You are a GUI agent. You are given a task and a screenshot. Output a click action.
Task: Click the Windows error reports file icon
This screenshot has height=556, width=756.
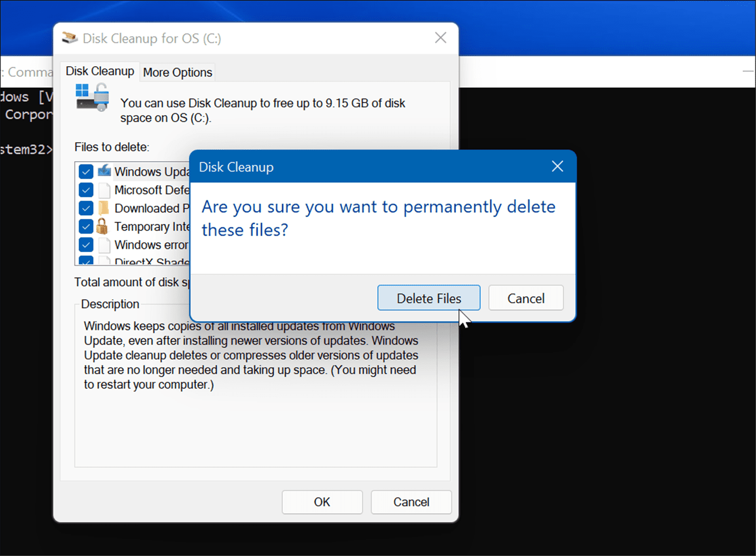pos(104,245)
